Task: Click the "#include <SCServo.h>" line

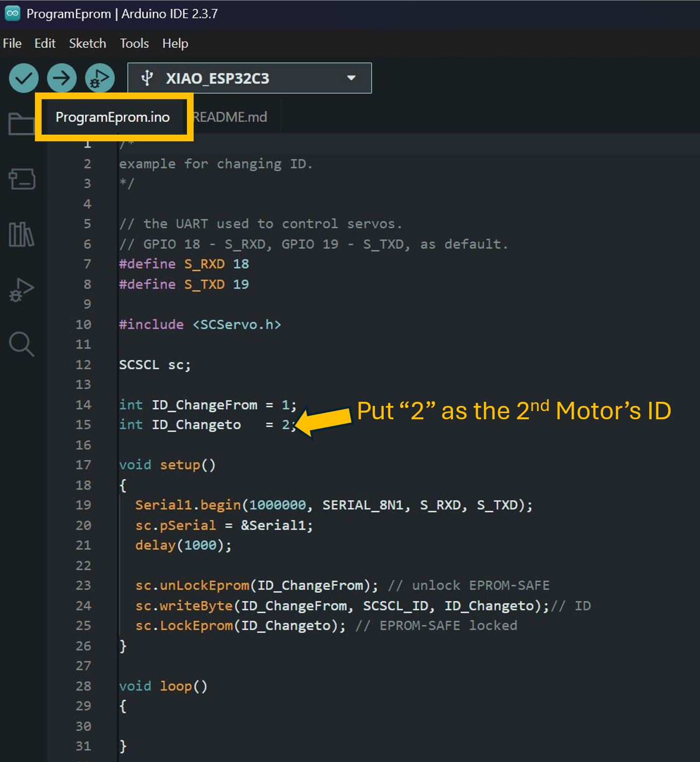Action: pos(200,325)
